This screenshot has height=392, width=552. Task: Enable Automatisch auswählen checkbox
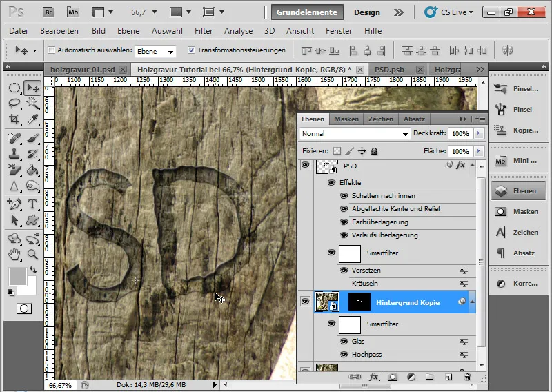pos(51,50)
